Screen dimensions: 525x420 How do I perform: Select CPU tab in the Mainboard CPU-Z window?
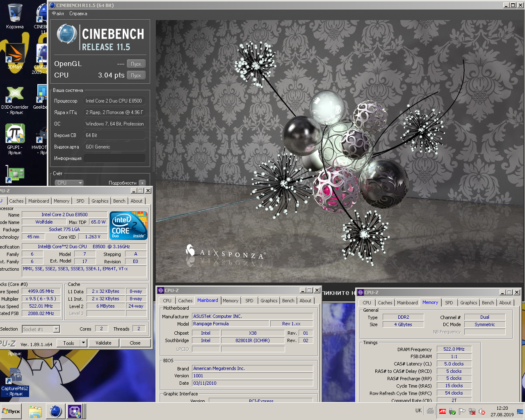(x=167, y=301)
